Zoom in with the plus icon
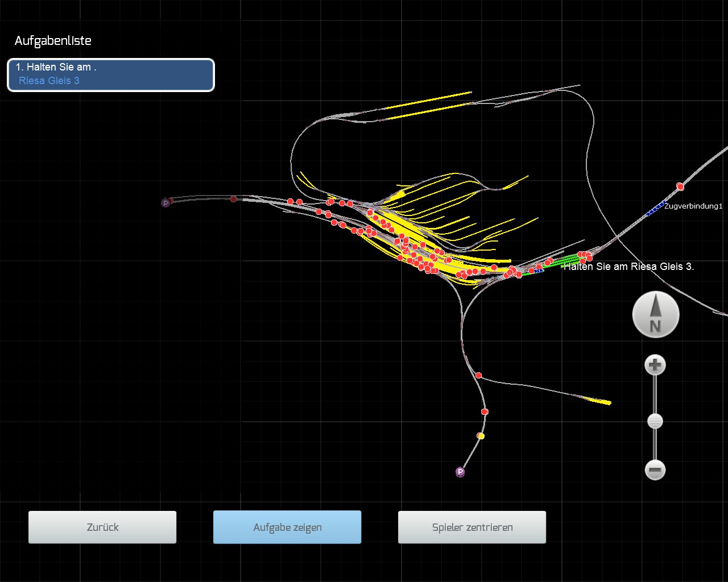The width and height of the screenshot is (728, 582). (655, 365)
